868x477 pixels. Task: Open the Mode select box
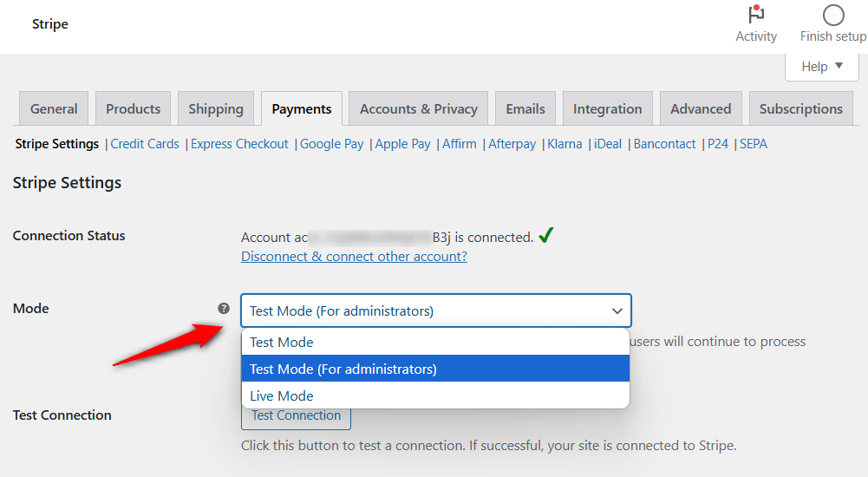click(x=435, y=310)
